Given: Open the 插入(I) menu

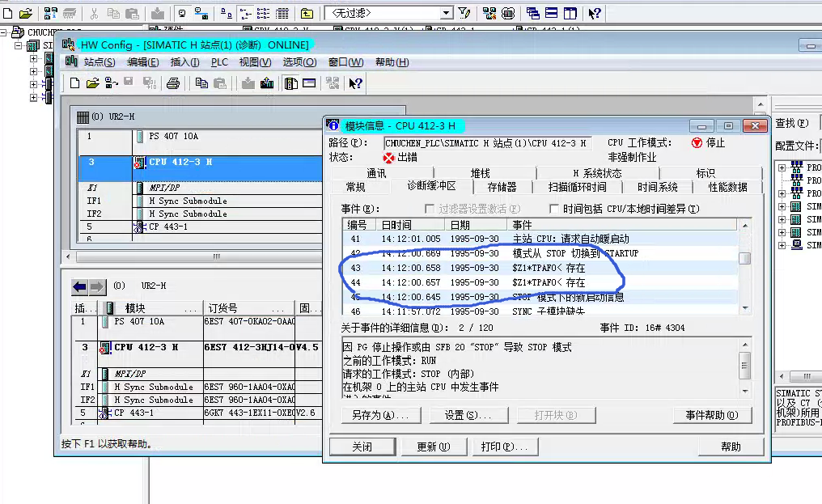Looking at the screenshot, I should pos(185,62).
